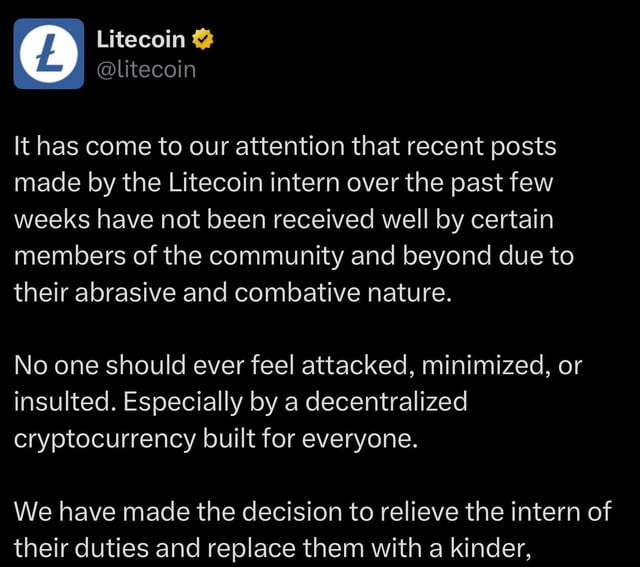This screenshot has width=640, height=567.
Task: Click the paragraph starting "No one should"
Action: click(298, 402)
